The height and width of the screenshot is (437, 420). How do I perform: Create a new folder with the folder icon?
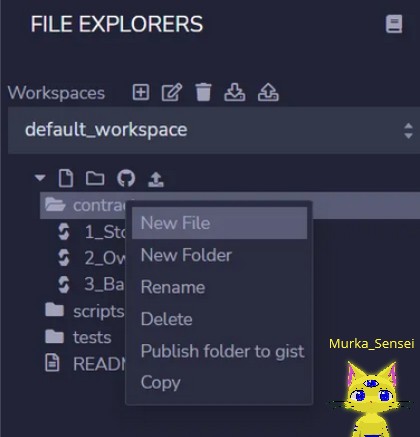click(95, 178)
